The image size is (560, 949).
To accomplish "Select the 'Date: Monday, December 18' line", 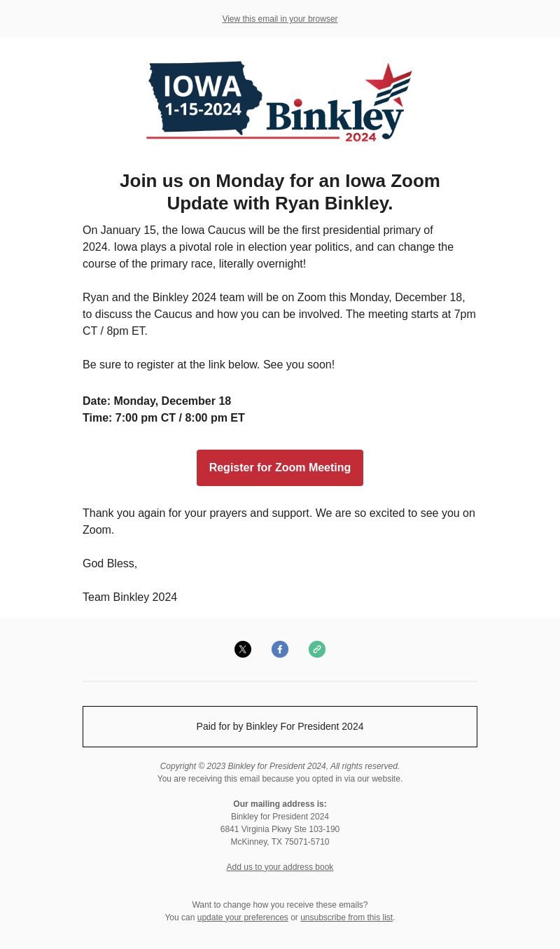I will (x=157, y=401).
